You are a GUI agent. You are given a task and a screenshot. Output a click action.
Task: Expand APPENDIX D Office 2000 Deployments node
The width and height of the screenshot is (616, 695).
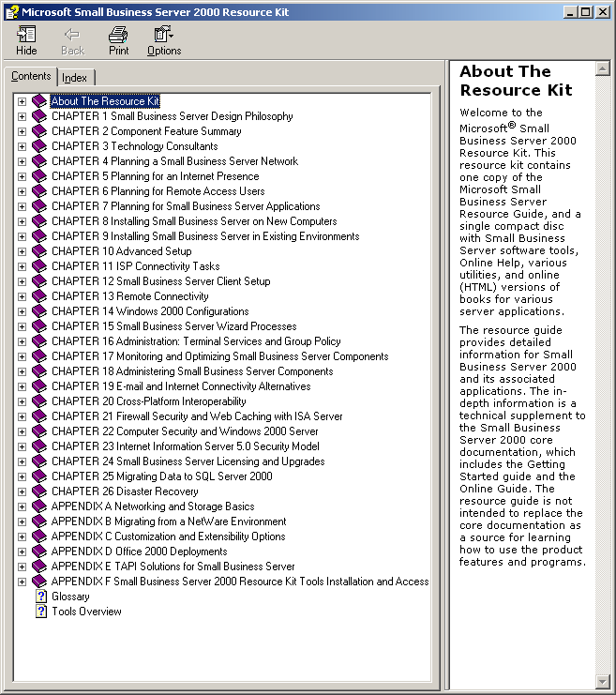[22, 551]
